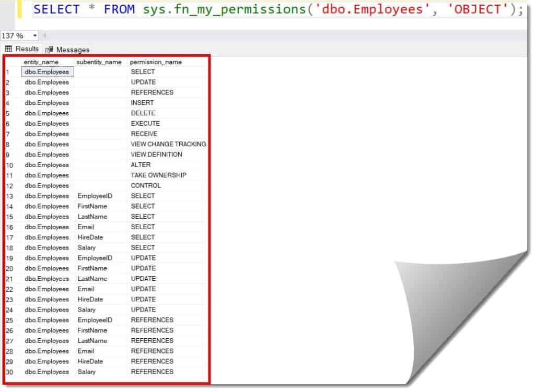The width and height of the screenshot is (535, 392).
Task: Click inside the SELECT query text line
Action: (209, 9)
